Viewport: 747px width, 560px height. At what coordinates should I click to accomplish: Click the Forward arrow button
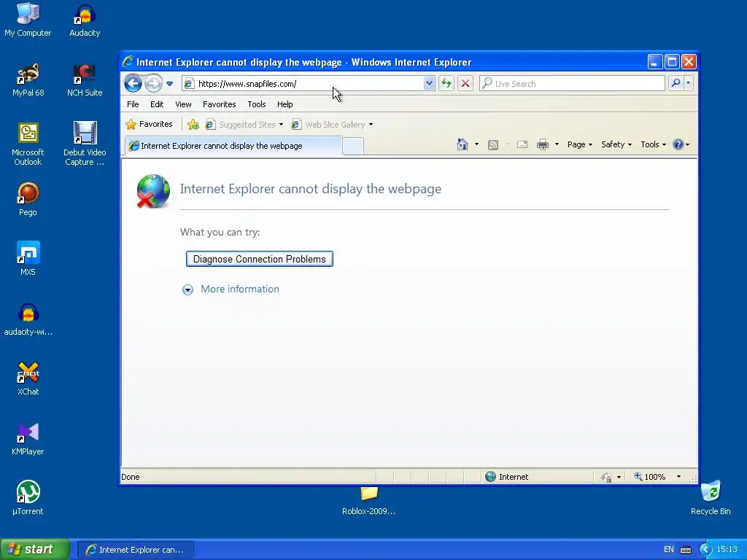(153, 84)
